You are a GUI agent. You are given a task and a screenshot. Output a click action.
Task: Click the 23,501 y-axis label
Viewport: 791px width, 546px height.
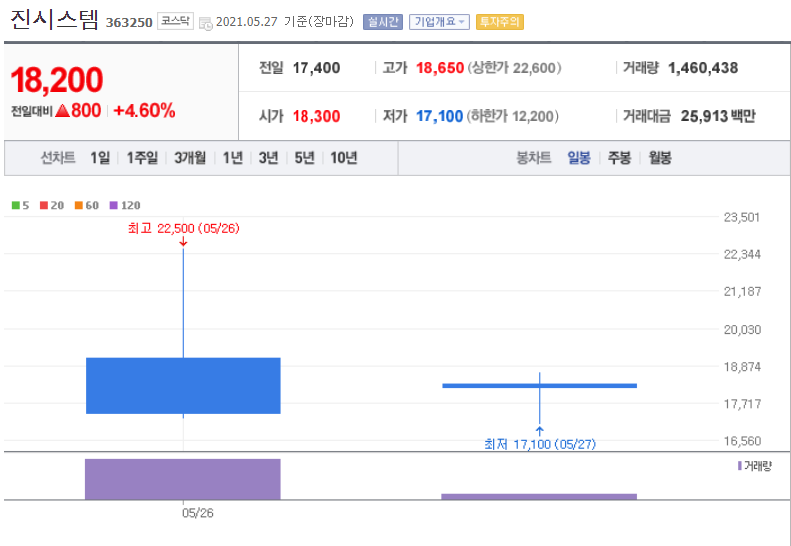pos(742,217)
